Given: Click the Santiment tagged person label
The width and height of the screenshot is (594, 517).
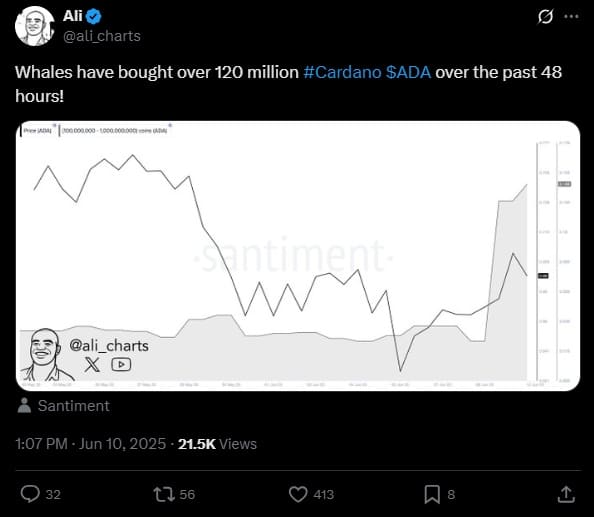Looking at the screenshot, I should tap(73, 406).
